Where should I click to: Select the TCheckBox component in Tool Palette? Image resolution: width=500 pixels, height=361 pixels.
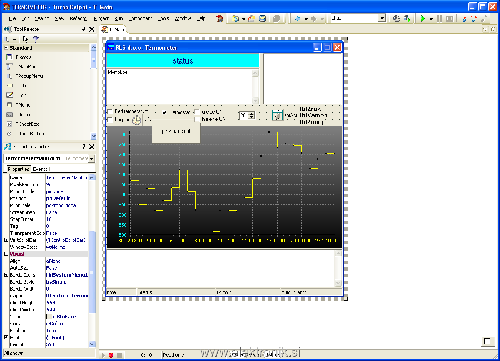click(x=23, y=124)
